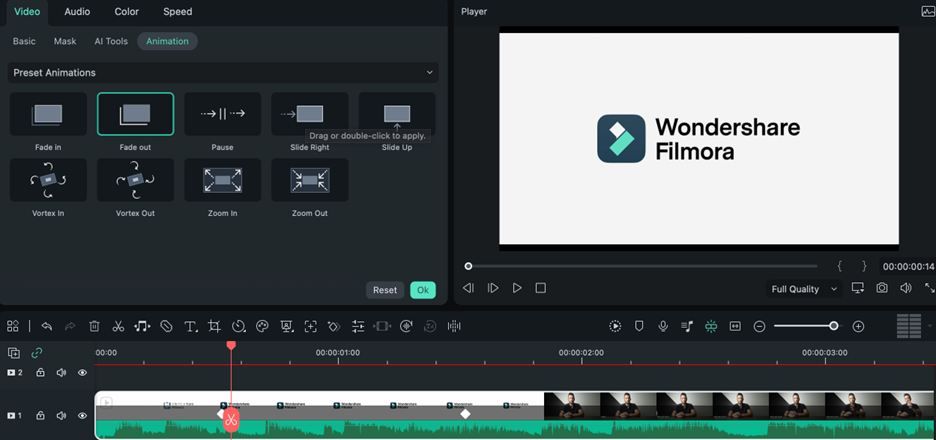This screenshot has width=936, height=440.
Task: Toggle the green timeline snapping icon
Action: 711,326
